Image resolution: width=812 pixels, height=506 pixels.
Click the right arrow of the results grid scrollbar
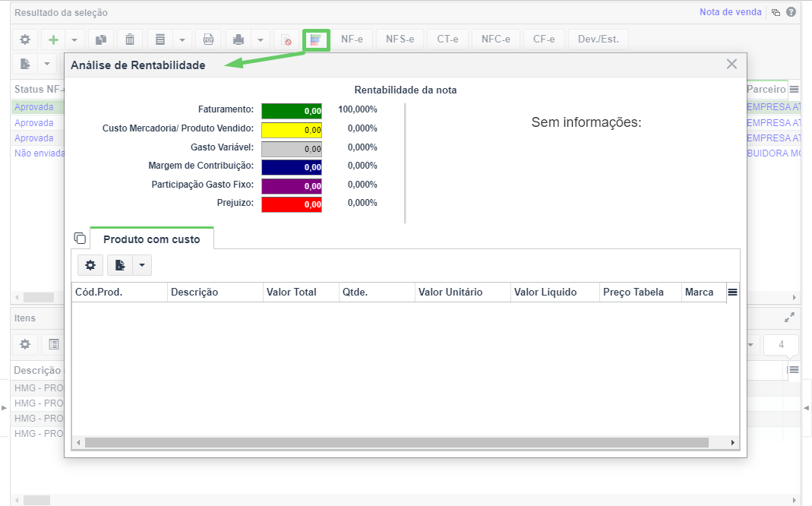[794, 297]
